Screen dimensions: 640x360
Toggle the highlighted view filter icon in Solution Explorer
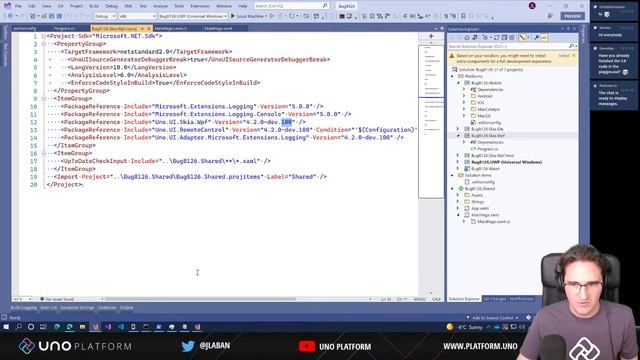pos(522,38)
